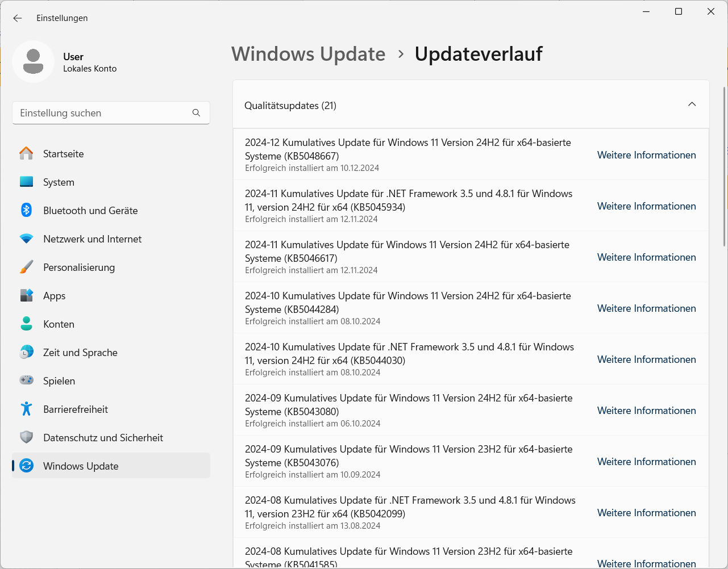This screenshot has width=728, height=569.
Task: Click the Datenschutz shield icon
Action: [26, 438]
